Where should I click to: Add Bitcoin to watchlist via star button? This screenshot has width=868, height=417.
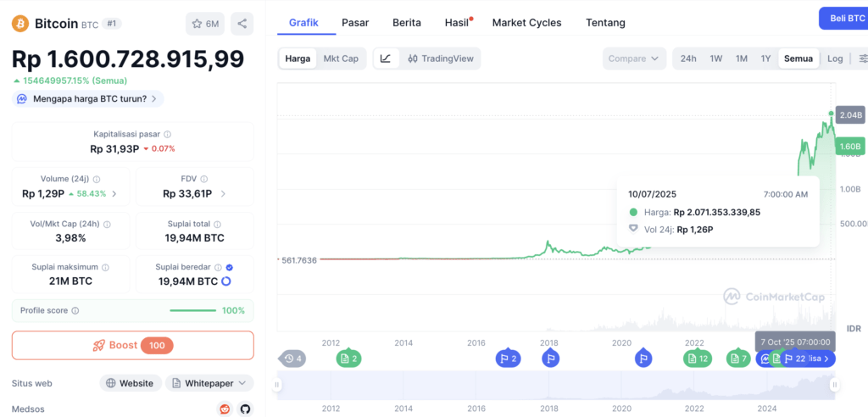(x=205, y=24)
